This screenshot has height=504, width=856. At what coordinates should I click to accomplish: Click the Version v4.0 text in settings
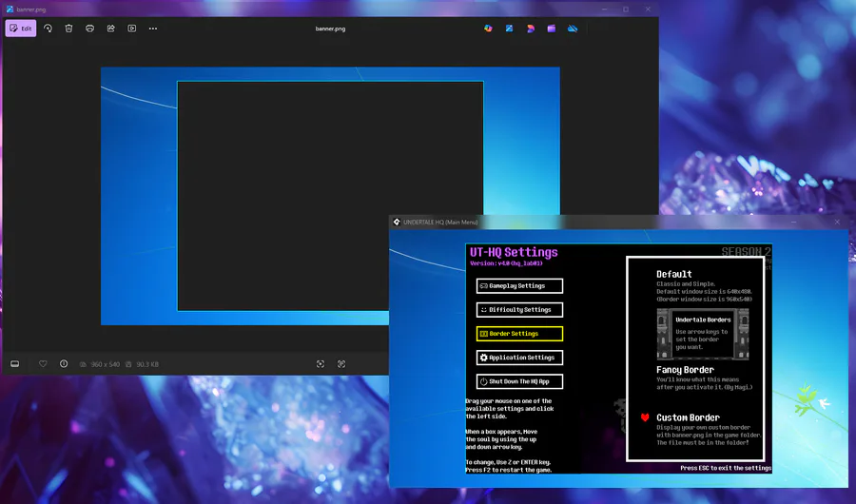506,263
